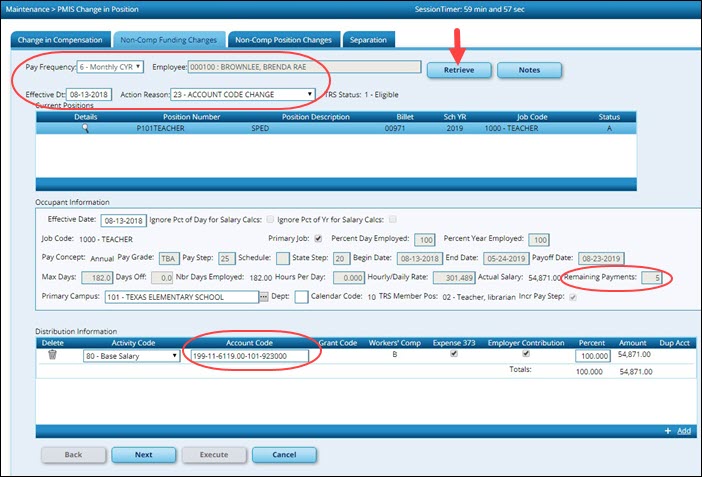
Task: Click the Percent Year Employed field
Action: coord(539,240)
